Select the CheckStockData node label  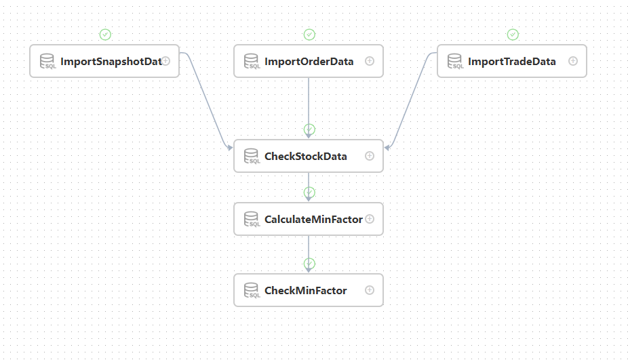tap(305, 157)
